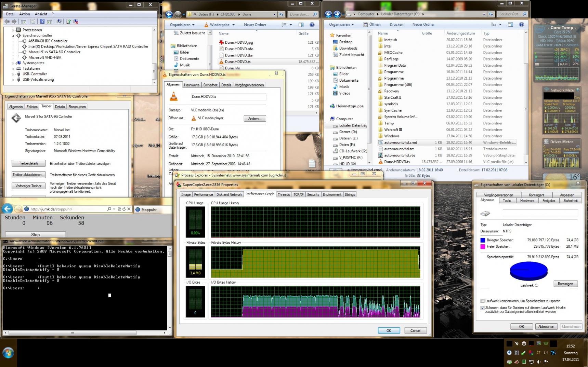Image resolution: width=588 pixels, height=367 pixels.
Task: Select the automountvhd.vbs file in the C: list
Action: tap(399, 155)
